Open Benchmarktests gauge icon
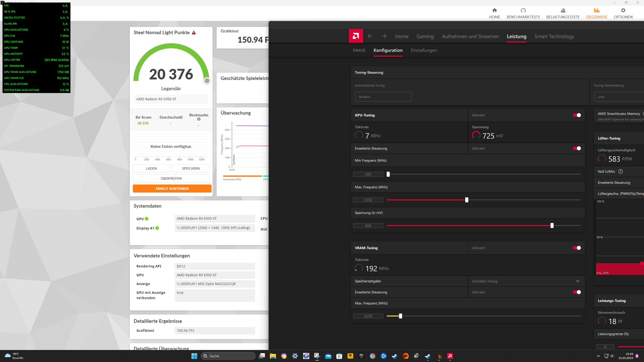644x362 pixels. pos(523,11)
